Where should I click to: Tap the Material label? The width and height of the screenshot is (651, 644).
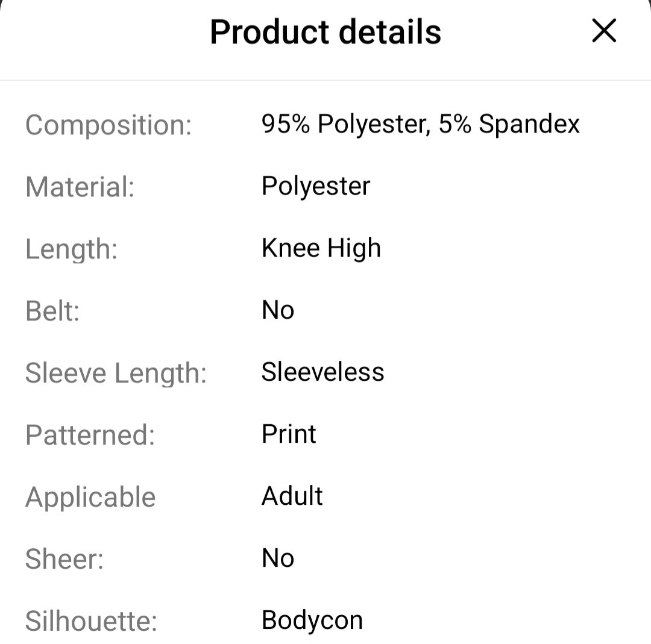click(80, 187)
